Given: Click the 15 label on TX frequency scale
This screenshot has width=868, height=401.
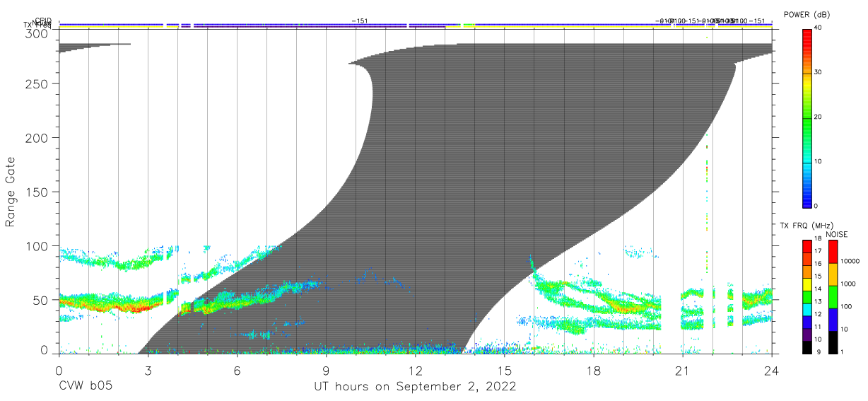Looking at the screenshot, I should 817,277.
